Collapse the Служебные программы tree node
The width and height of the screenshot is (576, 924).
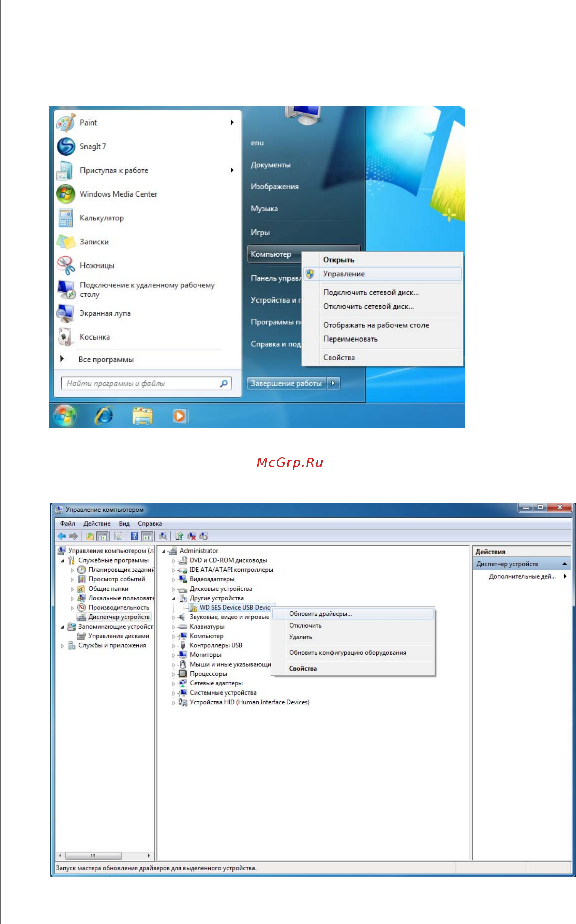(62, 561)
